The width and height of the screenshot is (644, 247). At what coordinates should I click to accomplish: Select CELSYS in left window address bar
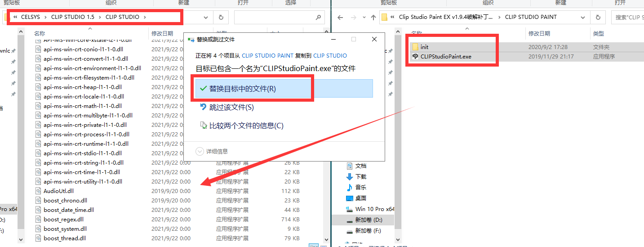(31, 17)
